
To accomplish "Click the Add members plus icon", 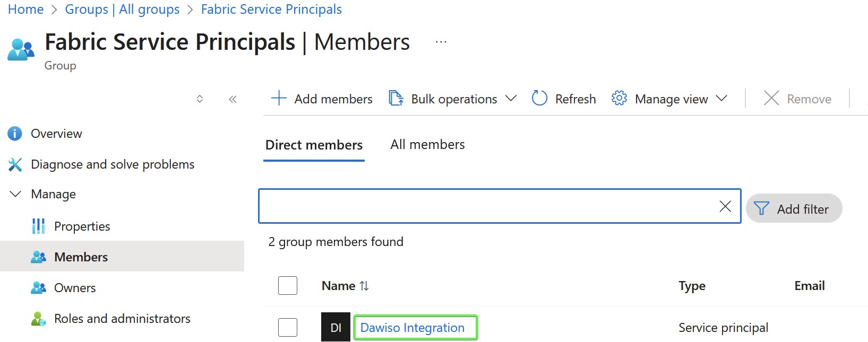I will [278, 98].
